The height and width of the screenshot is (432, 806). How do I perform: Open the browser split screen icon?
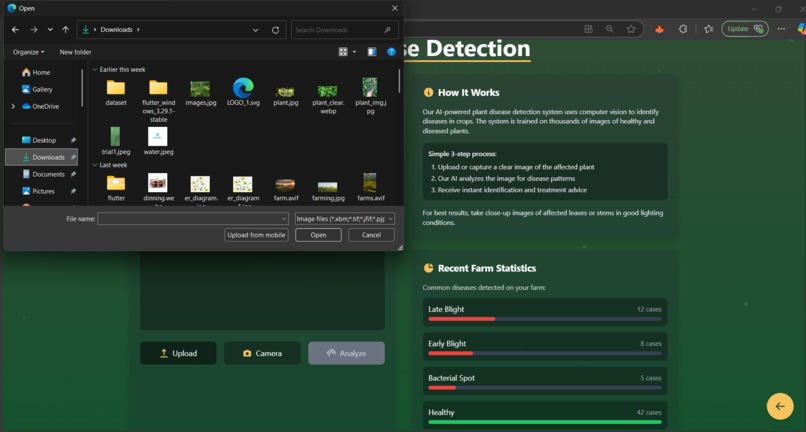click(589, 29)
